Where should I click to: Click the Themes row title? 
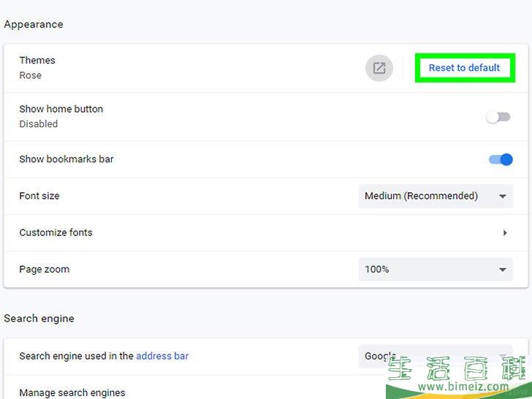[37, 60]
